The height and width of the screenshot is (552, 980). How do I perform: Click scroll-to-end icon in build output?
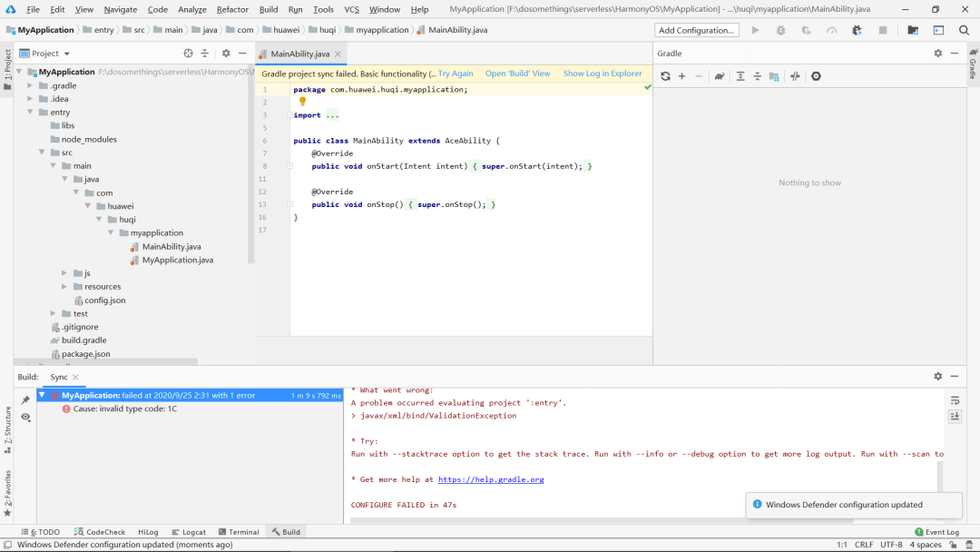click(x=955, y=417)
